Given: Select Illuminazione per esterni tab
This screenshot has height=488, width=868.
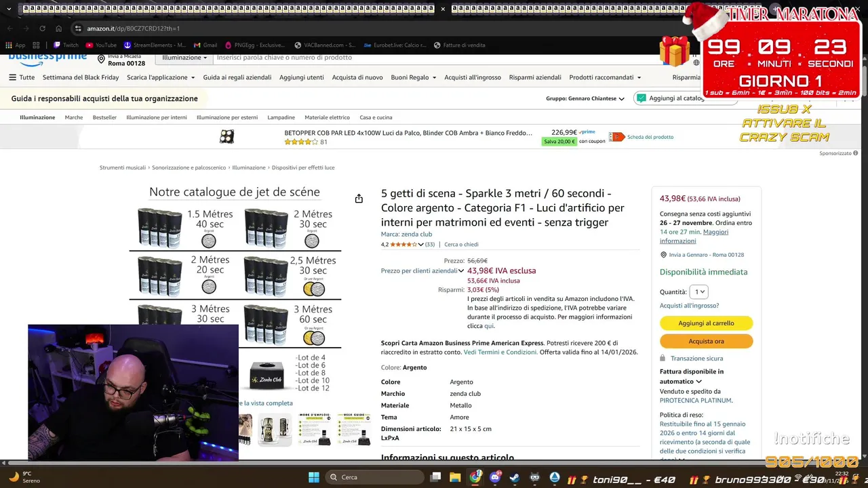Looking at the screenshot, I should click(x=227, y=117).
